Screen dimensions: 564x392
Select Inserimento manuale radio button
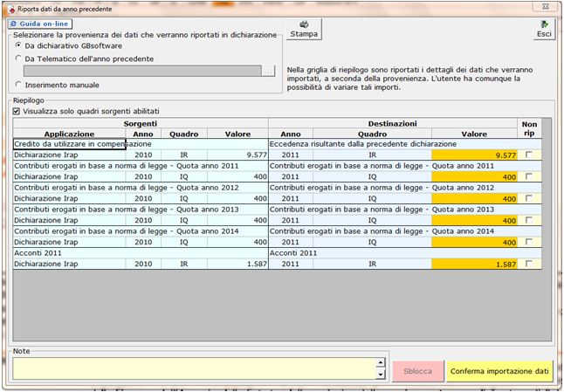click(18, 85)
